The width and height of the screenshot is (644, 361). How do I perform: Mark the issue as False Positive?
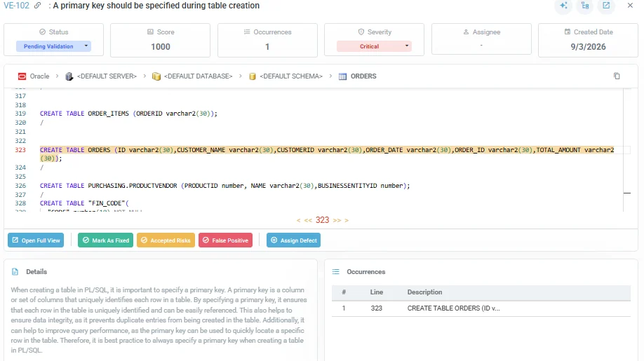pyautogui.click(x=225, y=240)
